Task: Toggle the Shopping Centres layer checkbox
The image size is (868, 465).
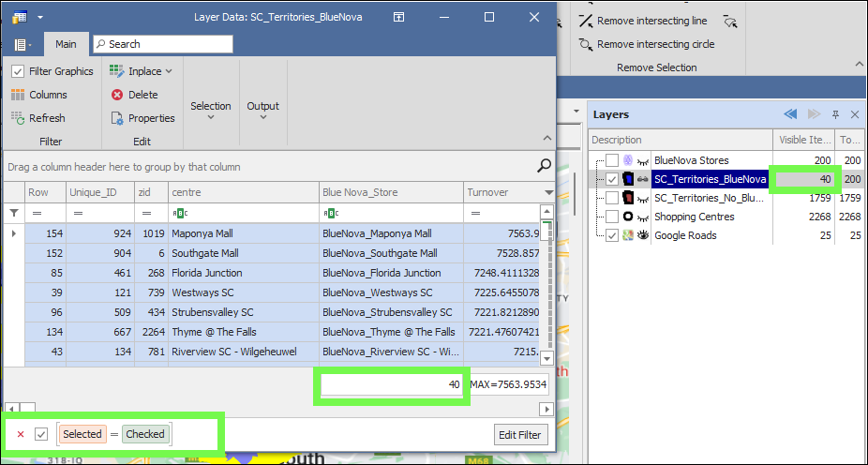Action: pos(611,217)
